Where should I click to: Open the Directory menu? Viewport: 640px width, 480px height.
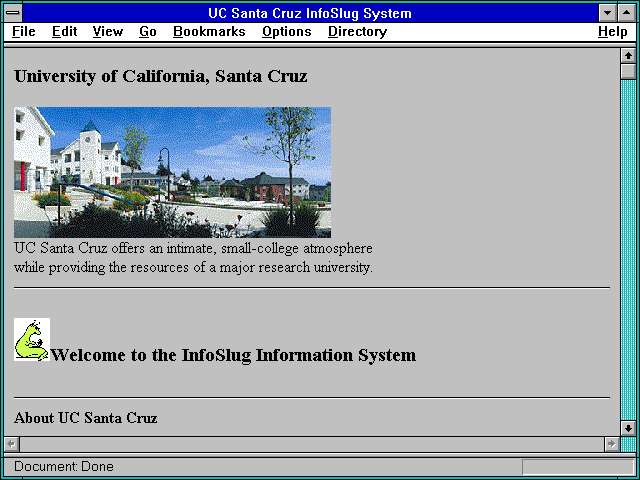(358, 32)
